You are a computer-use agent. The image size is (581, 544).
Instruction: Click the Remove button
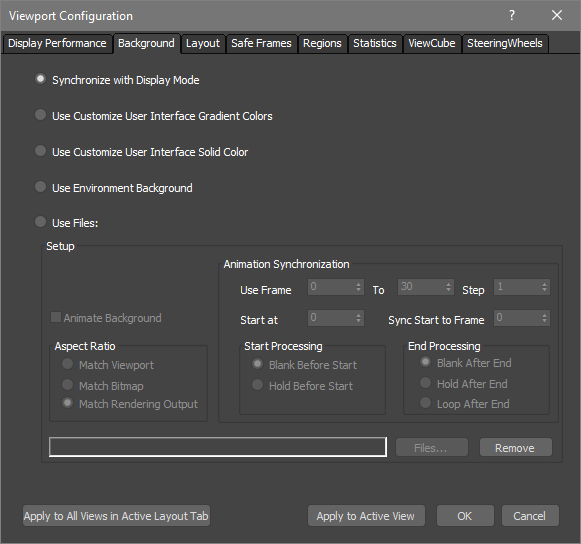coord(515,448)
